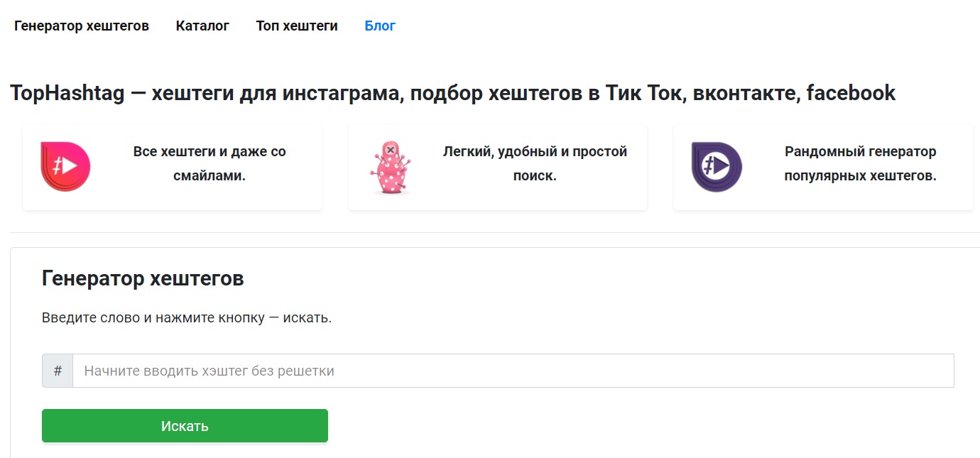Click the 'Все хештеги и даже со смайлами' text
Viewport: 980px width, 458px height.
tap(209, 163)
